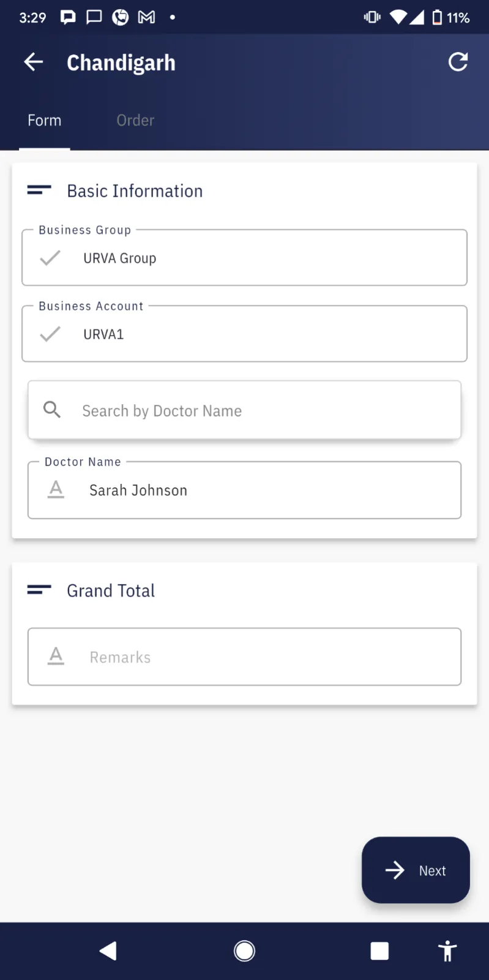Image resolution: width=489 pixels, height=980 pixels.
Task: Tap the text icon beside Sarah Johnson
Action: click(x=56, y=489)
